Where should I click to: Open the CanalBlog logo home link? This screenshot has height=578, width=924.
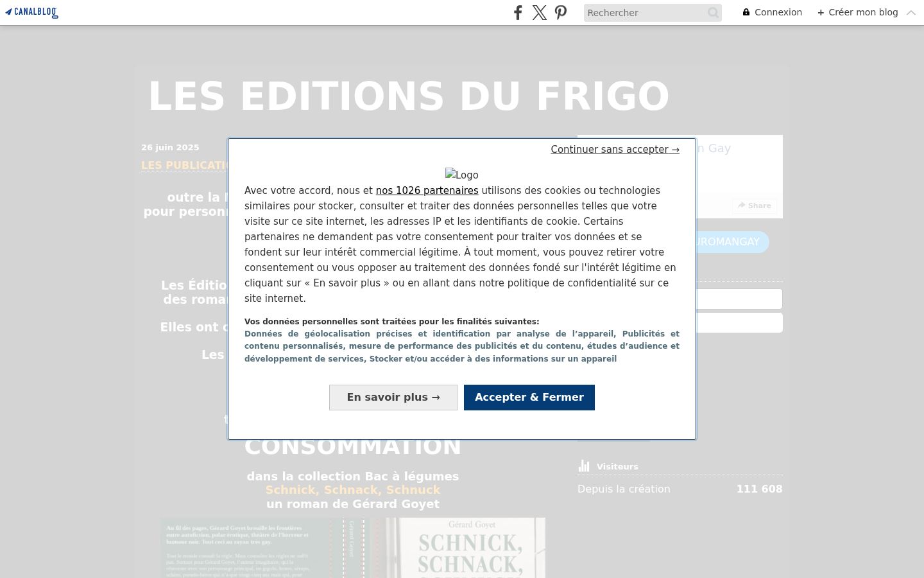tap(31, 12)
